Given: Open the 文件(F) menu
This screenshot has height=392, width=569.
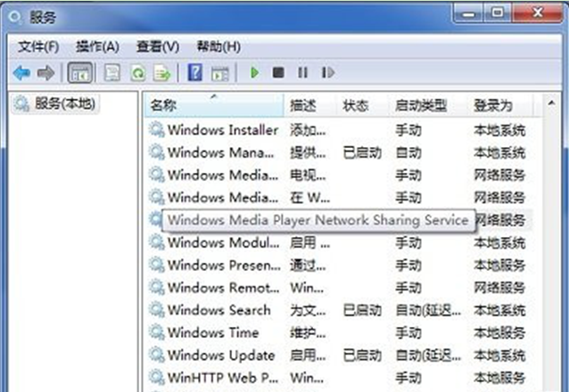Looking at the screenshot, I should click(x=38, y=46).
